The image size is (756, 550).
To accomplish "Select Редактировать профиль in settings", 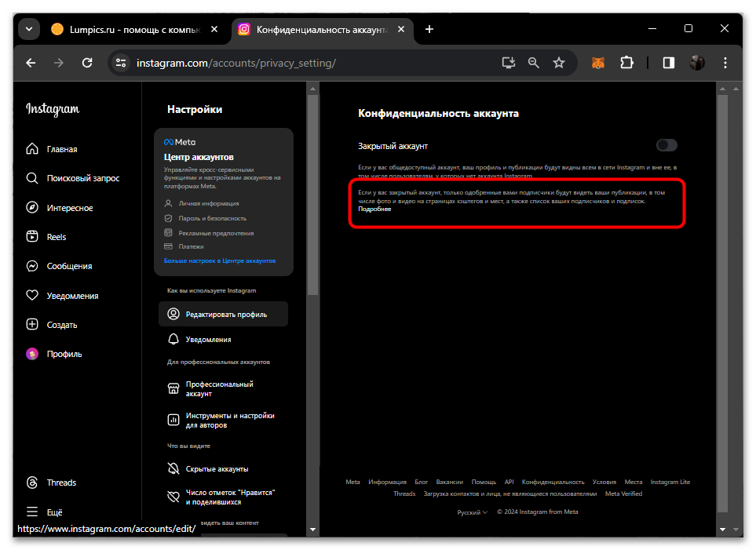I will coord(223,315).
